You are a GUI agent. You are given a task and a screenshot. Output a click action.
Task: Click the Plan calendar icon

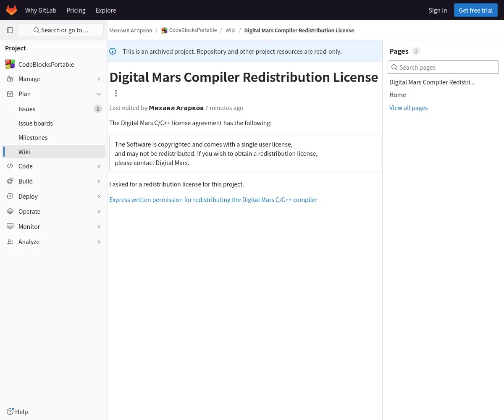point(10,94)
